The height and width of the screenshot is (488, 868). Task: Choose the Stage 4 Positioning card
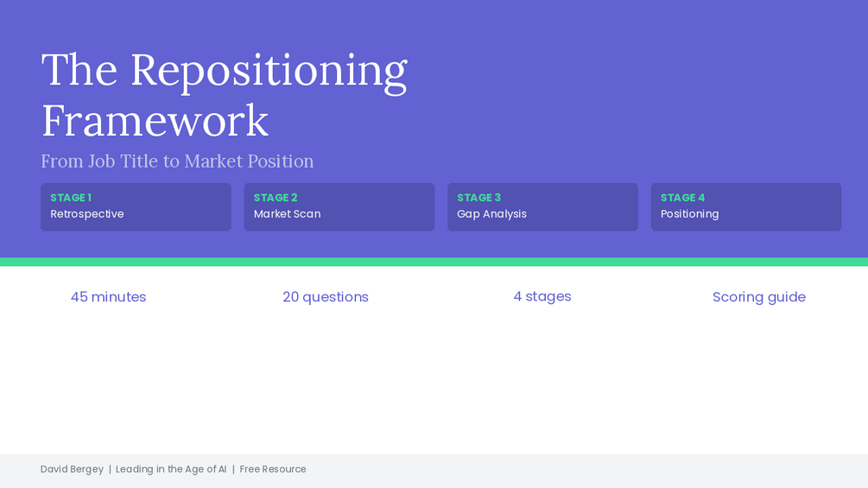746,207
